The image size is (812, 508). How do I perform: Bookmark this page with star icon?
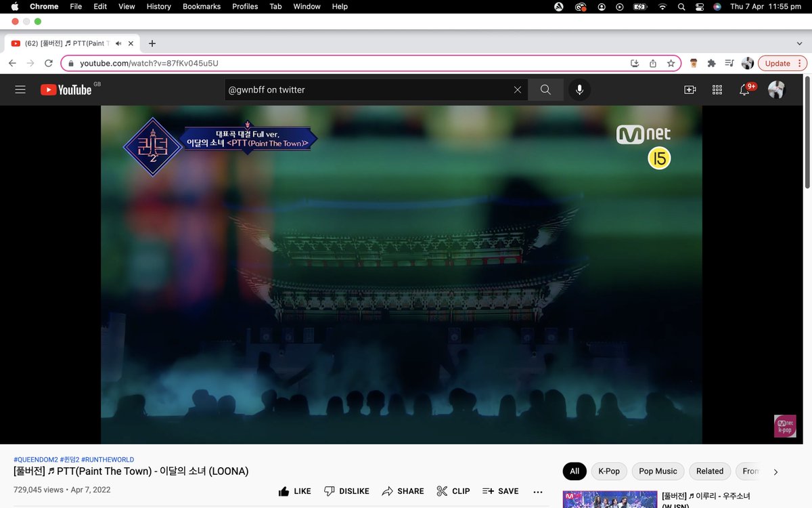[671, 63]
